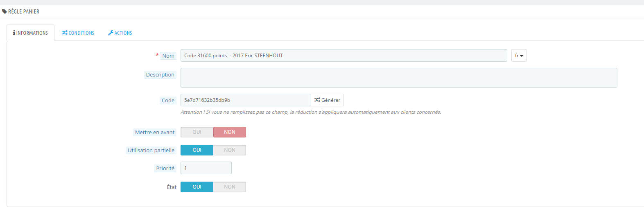Switch to the Conditions tab
This screenshot has width=644, height=207.
[78, 33]
